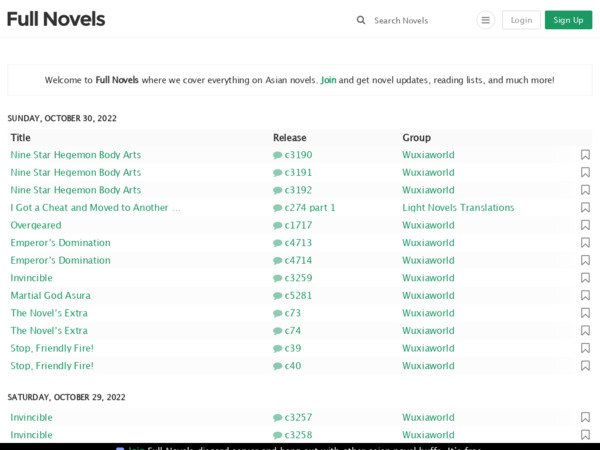Open I Got a Cheat and Moved to Another novel
The image size is (600, 450).
tap(95, 207)
